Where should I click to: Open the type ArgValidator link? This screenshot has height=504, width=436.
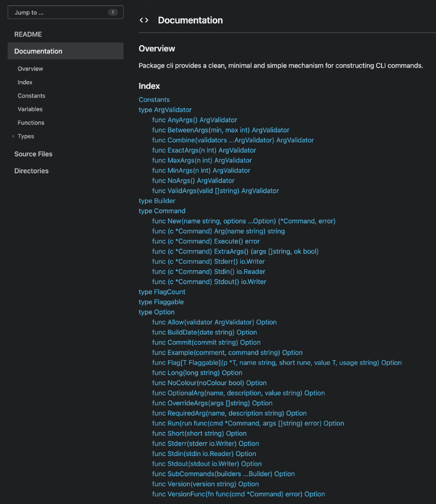[165, 110]
